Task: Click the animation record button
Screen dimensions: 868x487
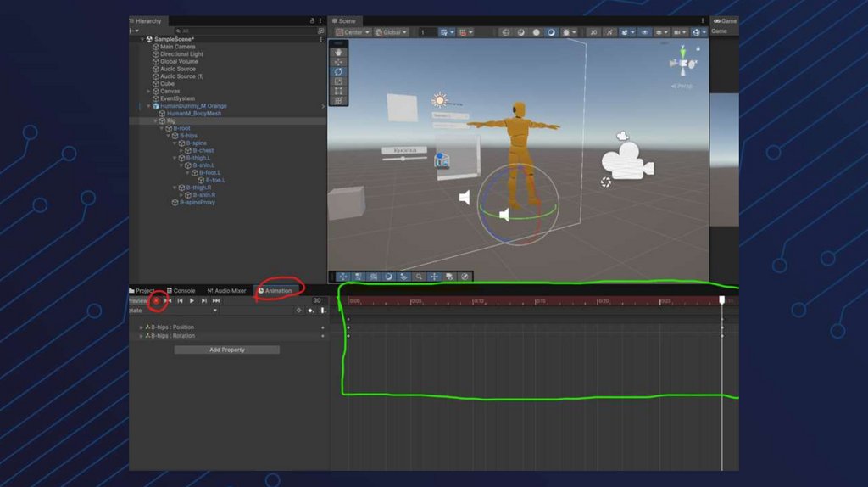Action: click(156, 300)
